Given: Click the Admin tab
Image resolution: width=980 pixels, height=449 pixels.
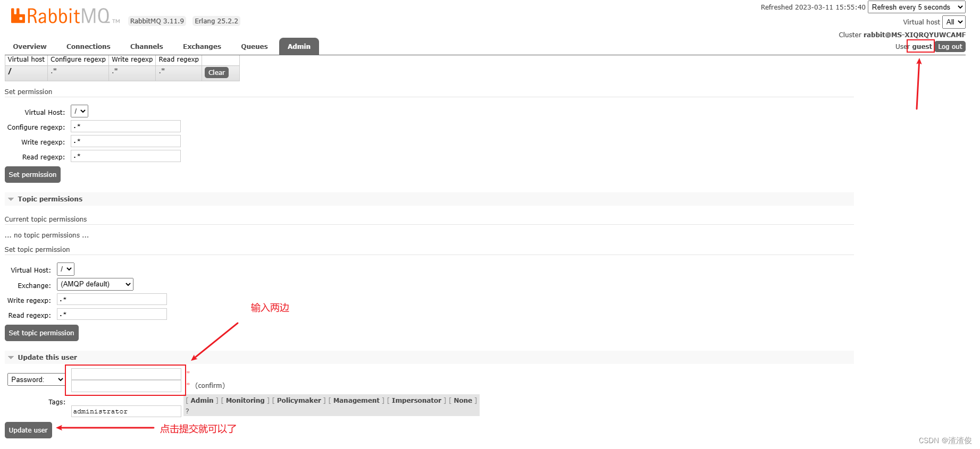Looking at the screenshot, I should [299, 47].
